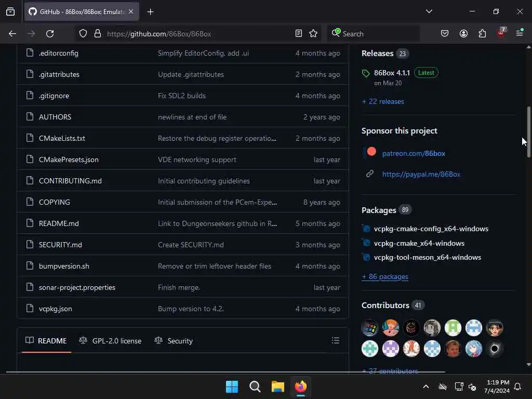532x399 pixels.
Task: List all tabs with the chevron dropdown
Action: click(429, 11)
